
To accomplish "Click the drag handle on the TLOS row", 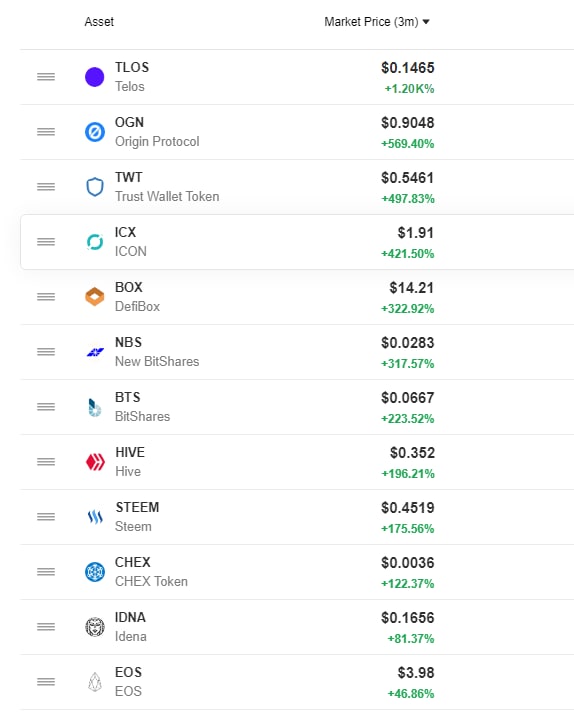I will [x=46, y=77].
